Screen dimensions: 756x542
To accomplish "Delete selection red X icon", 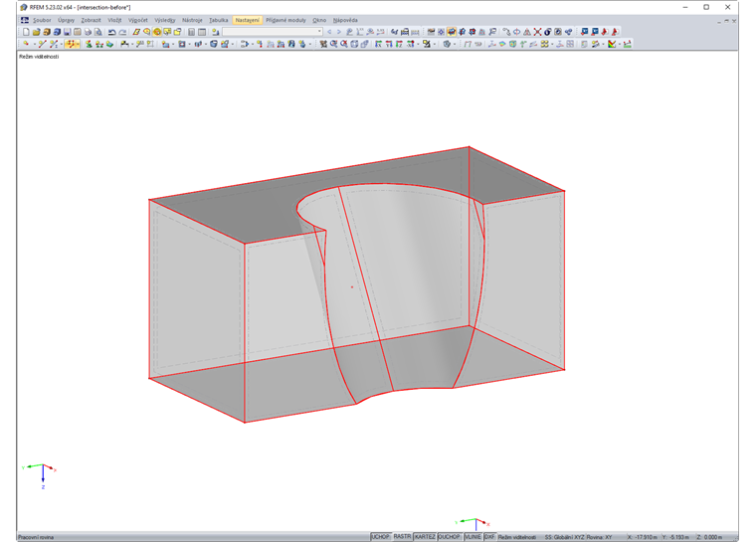I will tap(537, 32).
